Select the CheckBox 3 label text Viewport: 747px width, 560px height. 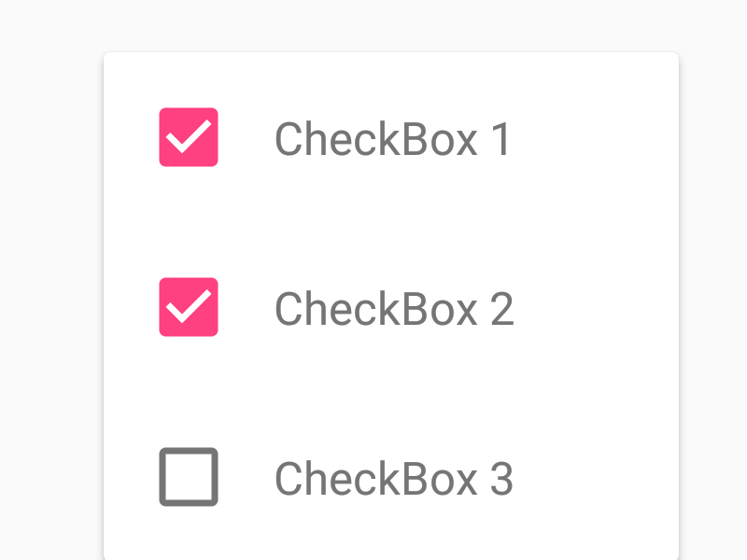(392, 478)
